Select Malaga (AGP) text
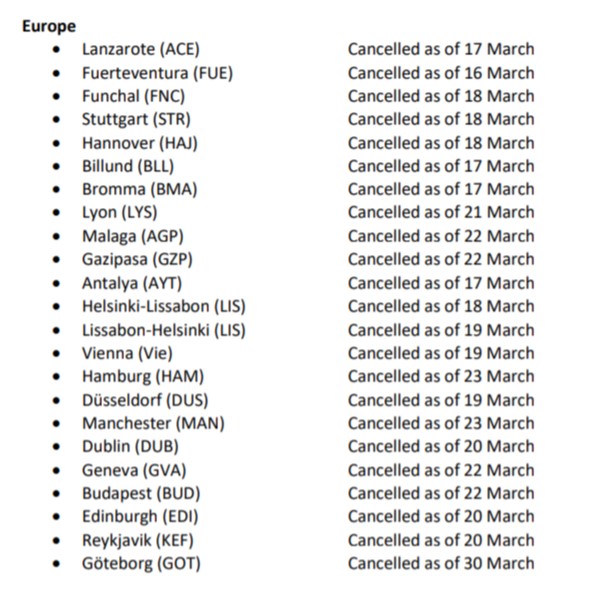 point(133,236)
